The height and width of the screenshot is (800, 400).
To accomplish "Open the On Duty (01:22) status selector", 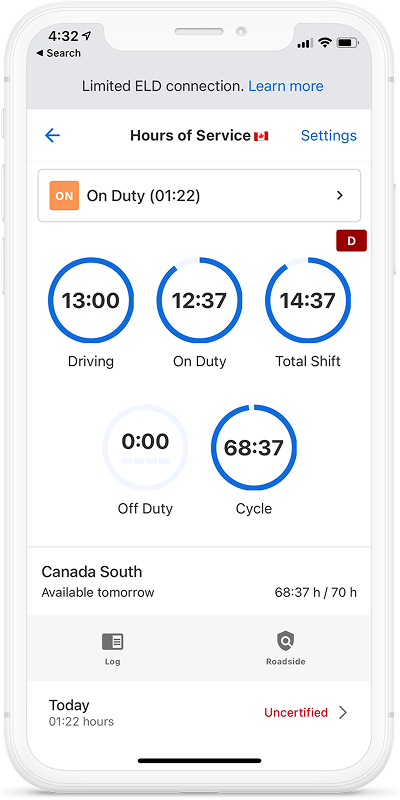I will (199, 195).
